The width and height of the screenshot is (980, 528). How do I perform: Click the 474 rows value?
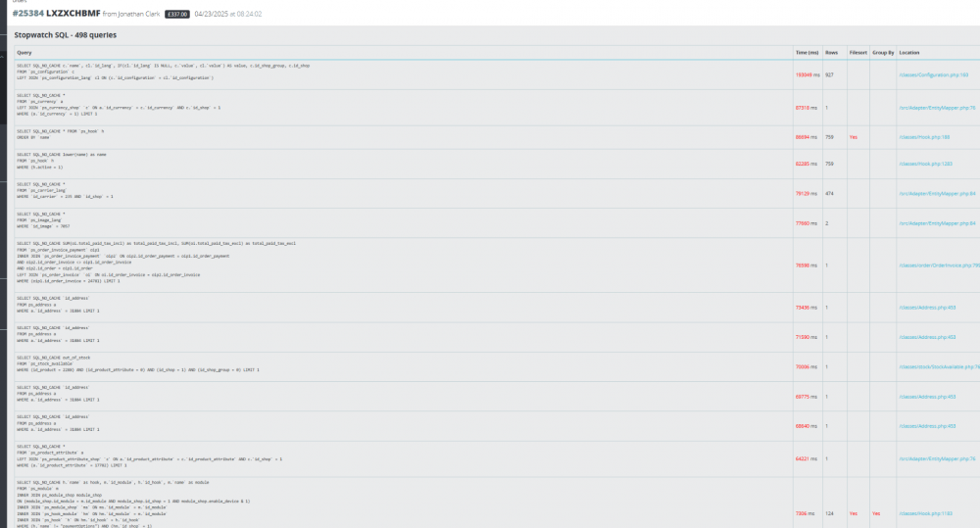[829, 194]
